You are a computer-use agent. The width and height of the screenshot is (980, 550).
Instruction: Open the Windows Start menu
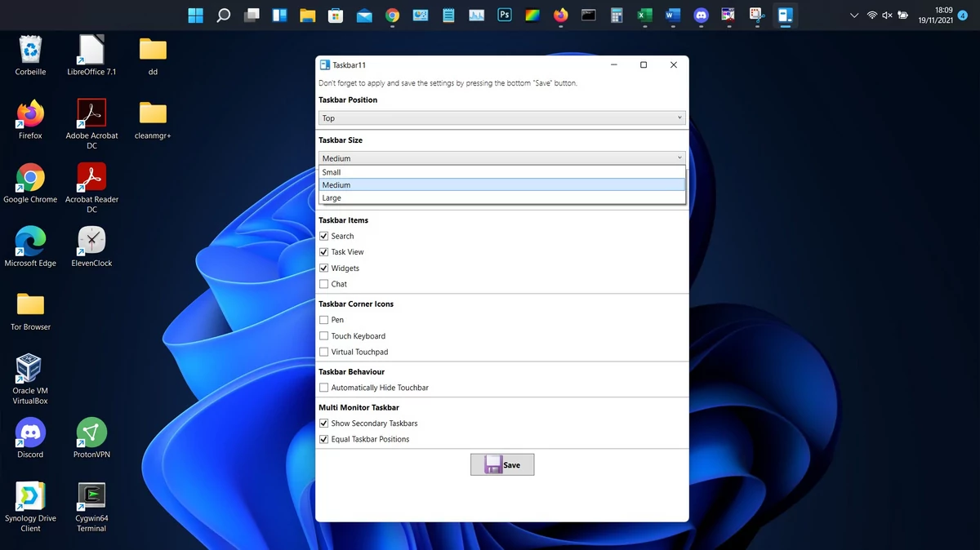point(196,15)
